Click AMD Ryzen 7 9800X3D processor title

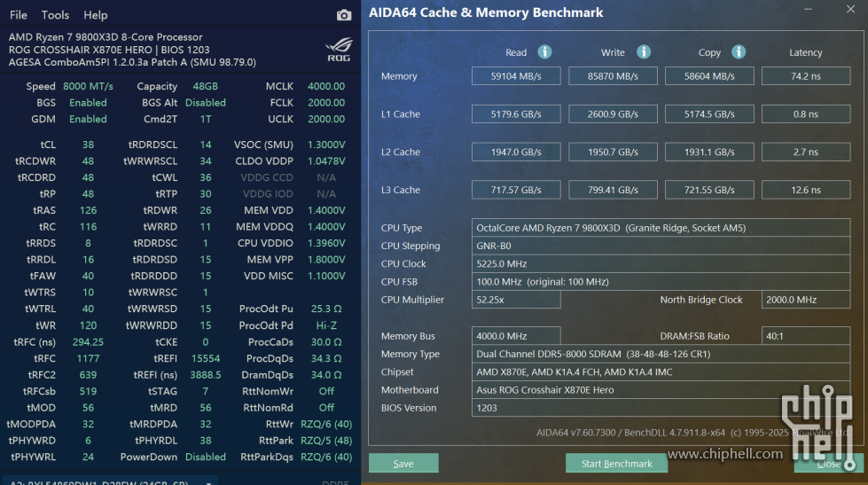tap(106, 37)
